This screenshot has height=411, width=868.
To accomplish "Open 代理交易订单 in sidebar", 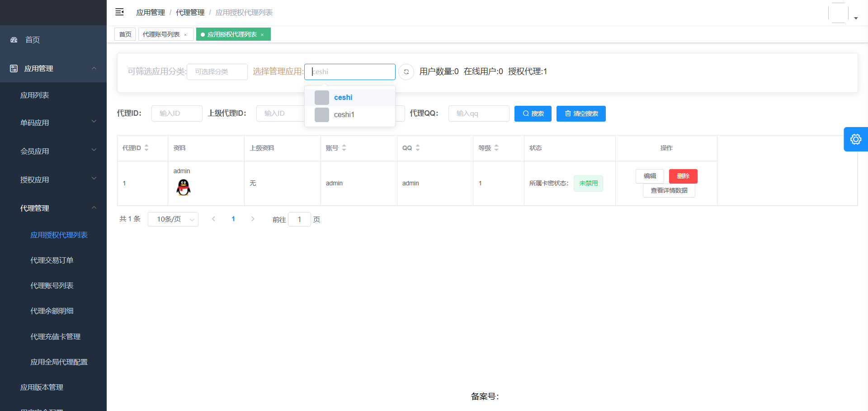I will (52, 260).
